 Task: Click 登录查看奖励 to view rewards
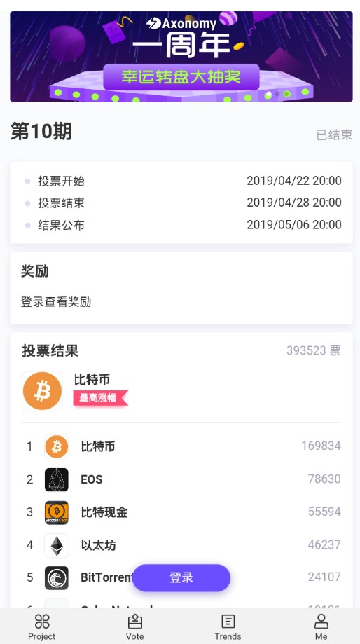click(x=56, y=302)
